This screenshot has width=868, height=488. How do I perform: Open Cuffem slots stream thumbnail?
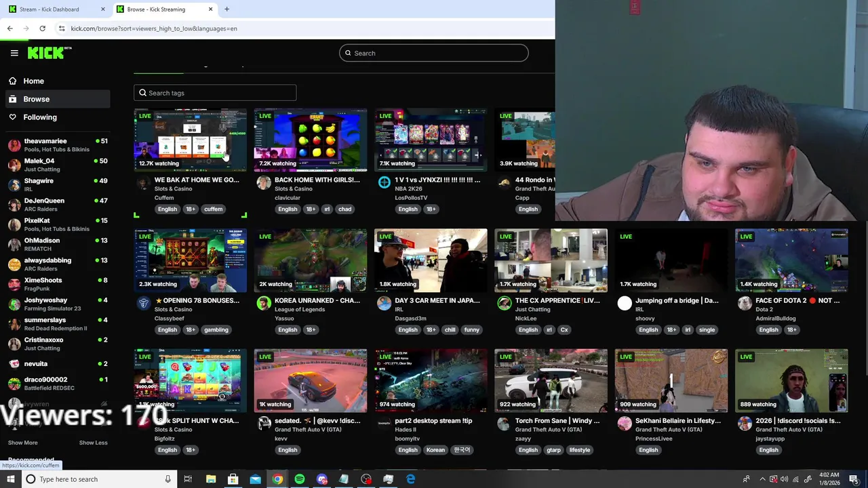click(x=191, y=140)
